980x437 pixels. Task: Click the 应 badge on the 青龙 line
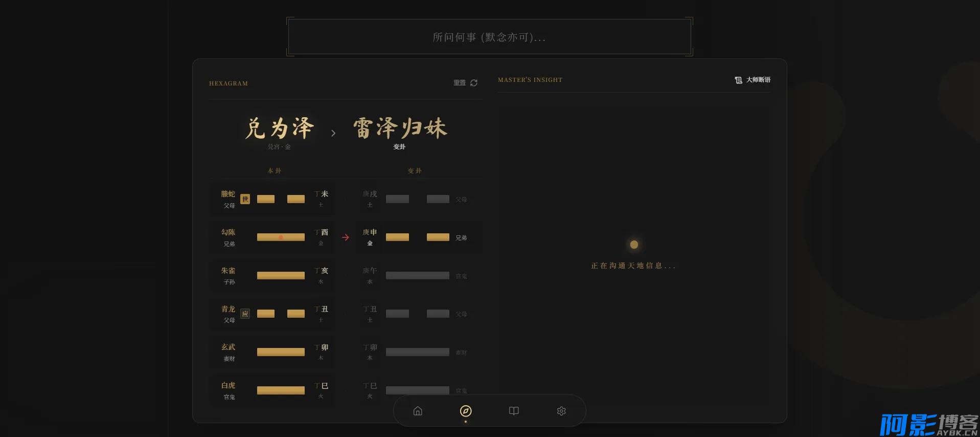pyautogui.click(x=245, y=314)
